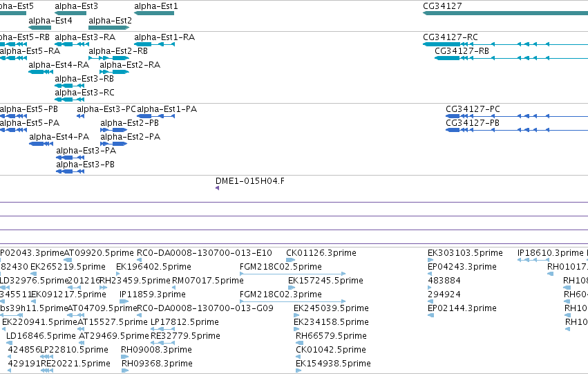Screen dimensions: 588x374
Task: Click the CG34127-RB transcript thick exon
Action: pos(447,58)
